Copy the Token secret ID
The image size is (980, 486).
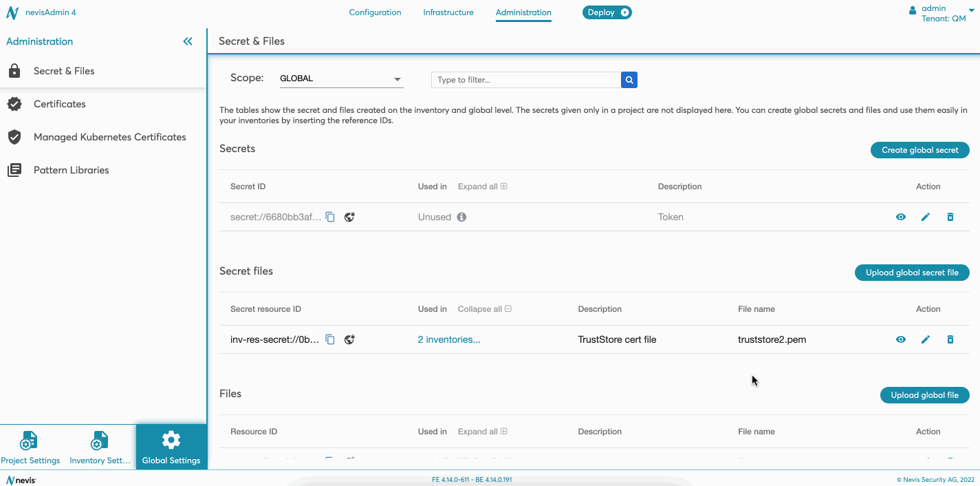tap(330, 217)
